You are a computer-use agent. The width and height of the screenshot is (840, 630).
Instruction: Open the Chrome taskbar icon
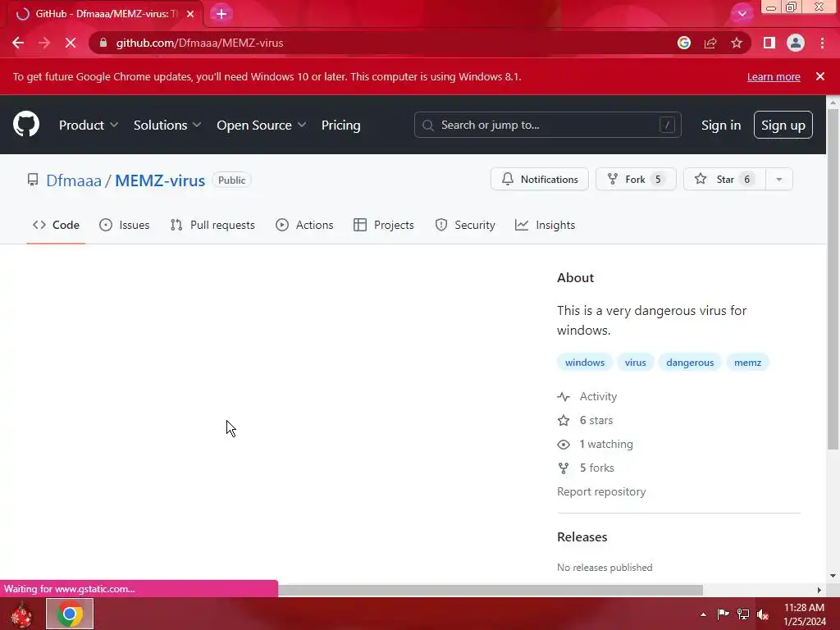pos(70,614)
